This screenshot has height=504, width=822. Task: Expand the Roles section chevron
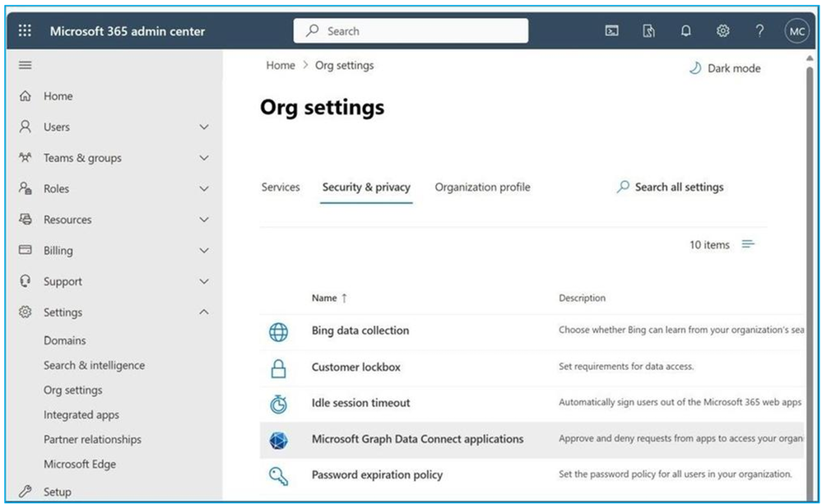coord(204,188)
